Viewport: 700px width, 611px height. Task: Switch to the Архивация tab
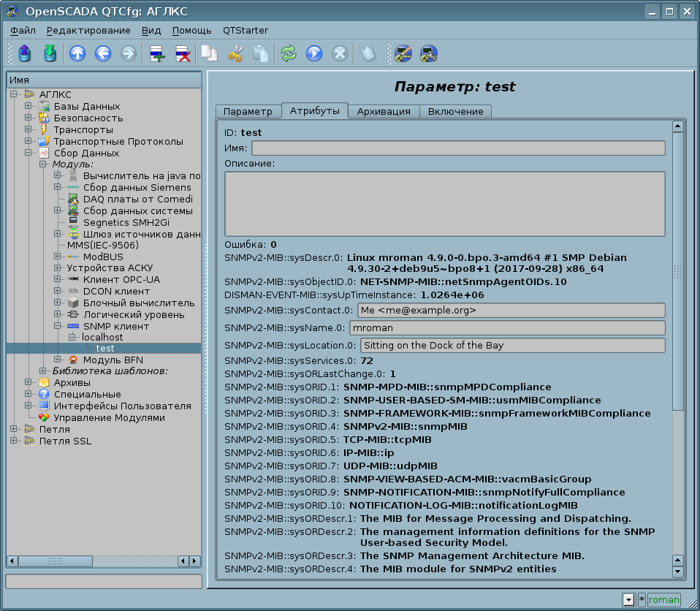pyautogui.click(x=383, y=111)
